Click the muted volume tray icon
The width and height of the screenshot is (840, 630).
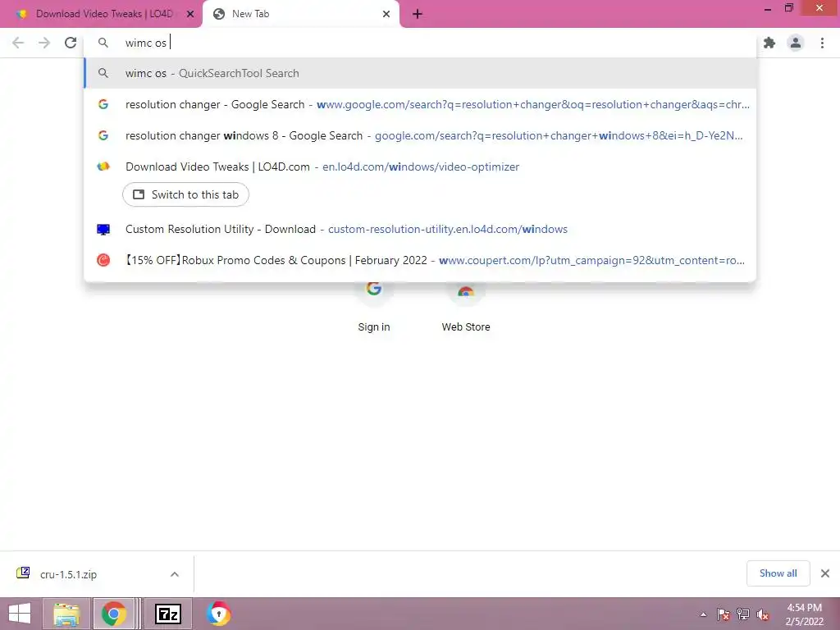point(762,614)
